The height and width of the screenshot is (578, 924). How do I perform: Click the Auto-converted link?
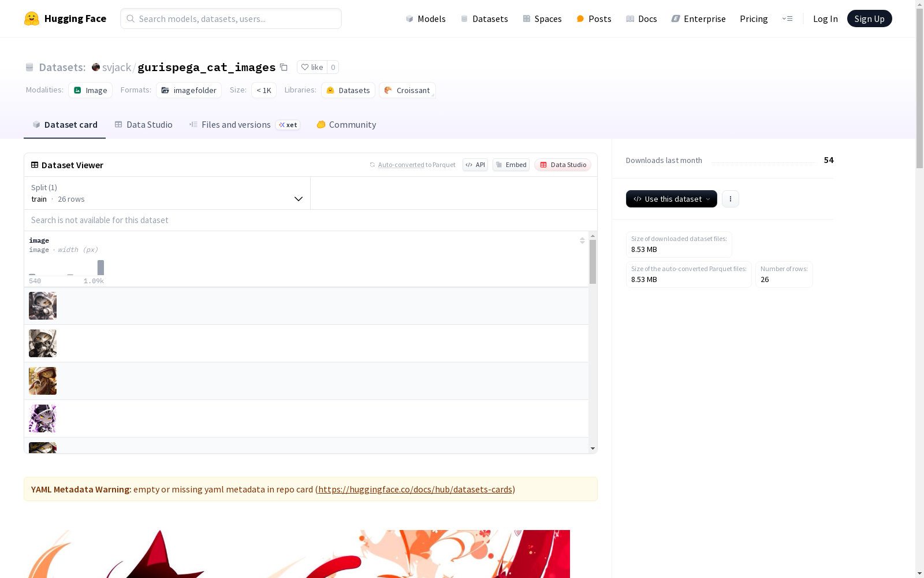pos(401,165)
